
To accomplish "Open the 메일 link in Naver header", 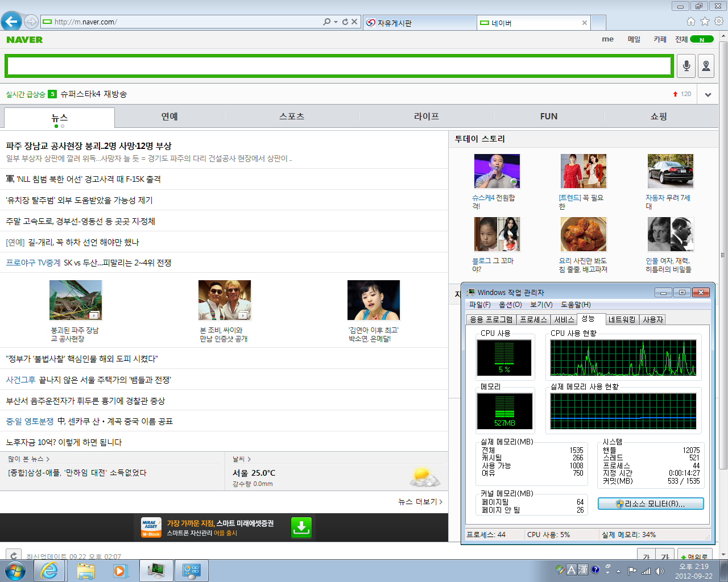I will (x=634, y=39).
